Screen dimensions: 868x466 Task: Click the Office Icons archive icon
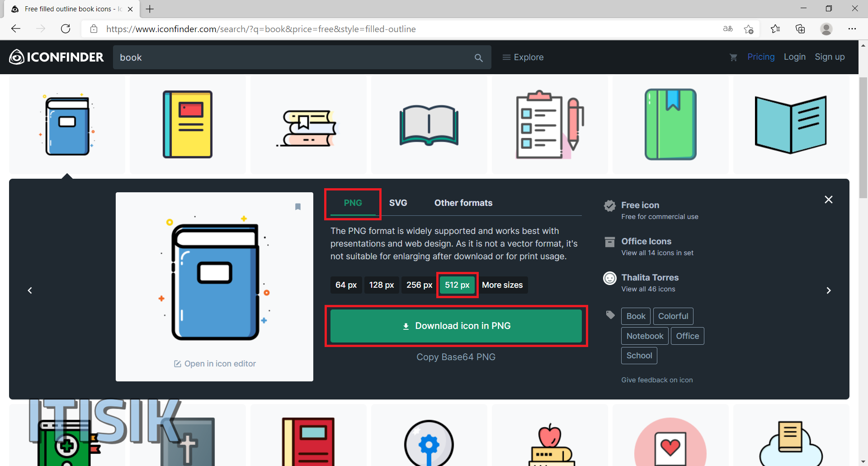610,242
